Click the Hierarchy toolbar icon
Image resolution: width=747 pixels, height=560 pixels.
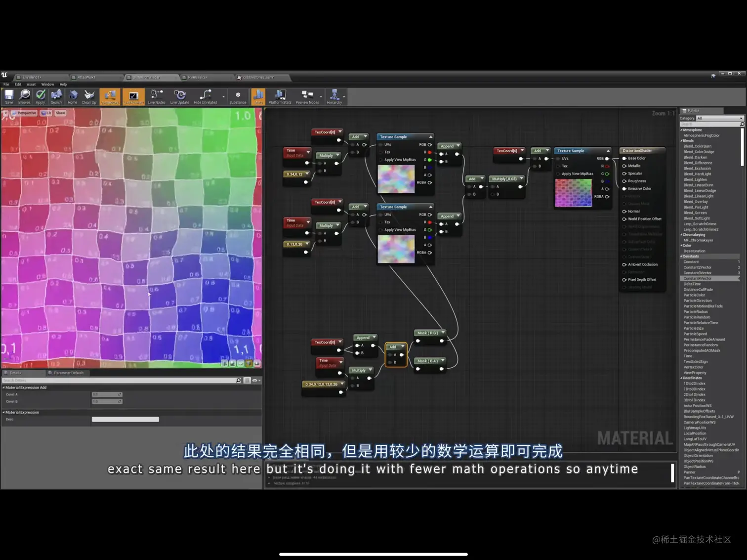[x=334, y=96]
